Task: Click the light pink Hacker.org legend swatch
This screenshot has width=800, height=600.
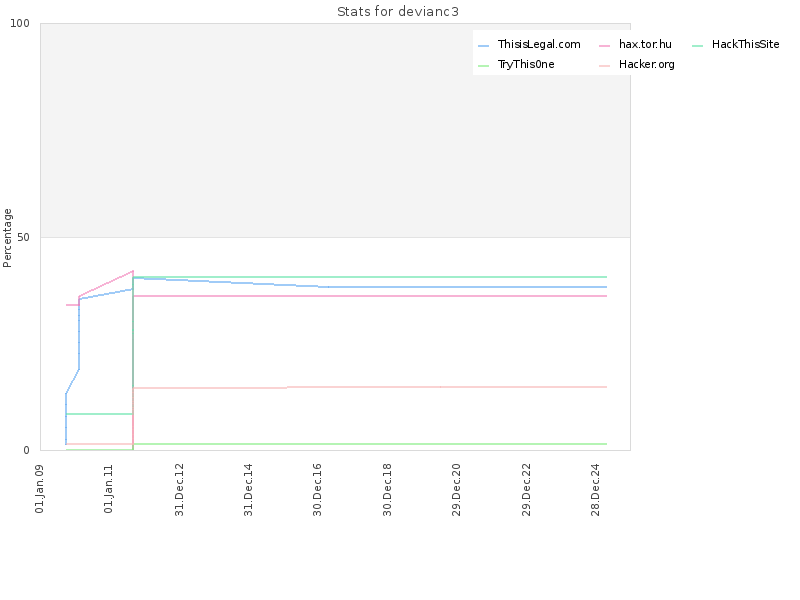Action: click(x=605, y=66)
